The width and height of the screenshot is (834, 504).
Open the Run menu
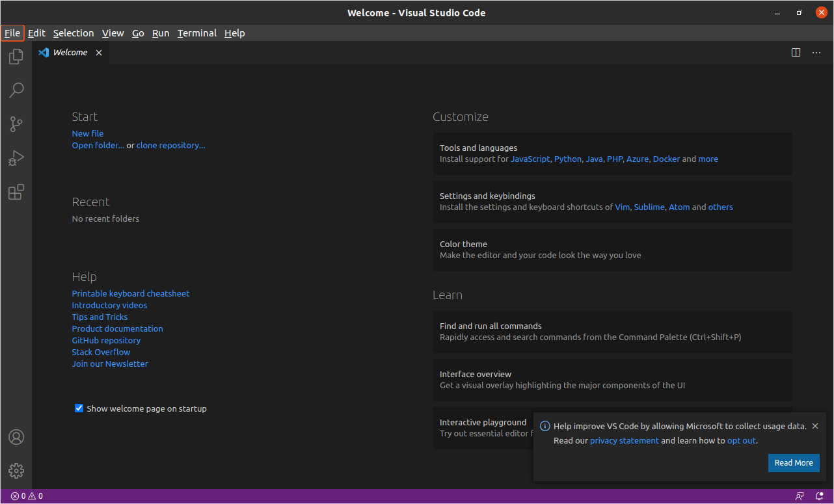pyautogui.click(x=161, y=33)
